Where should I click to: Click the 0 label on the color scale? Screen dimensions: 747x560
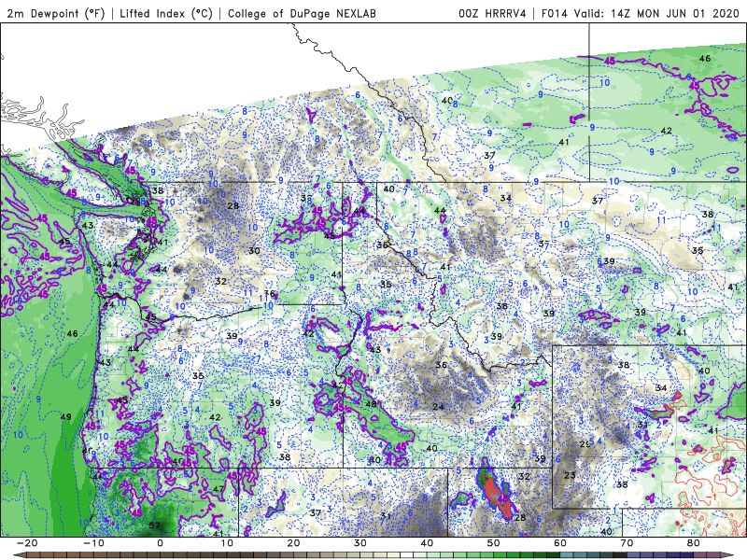pos(160,543)
